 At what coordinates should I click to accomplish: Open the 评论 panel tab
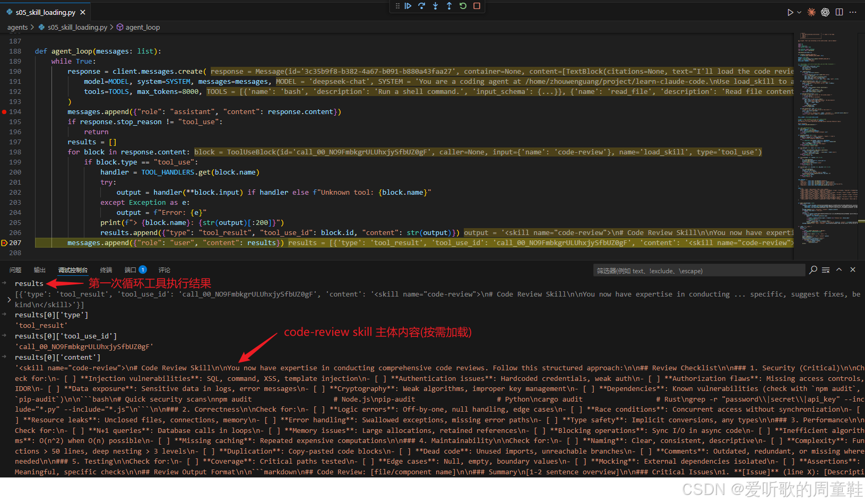click(x=165, y=270)
